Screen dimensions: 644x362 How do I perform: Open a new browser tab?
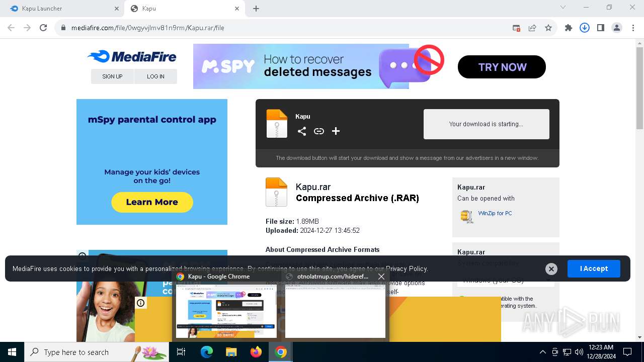256,9
